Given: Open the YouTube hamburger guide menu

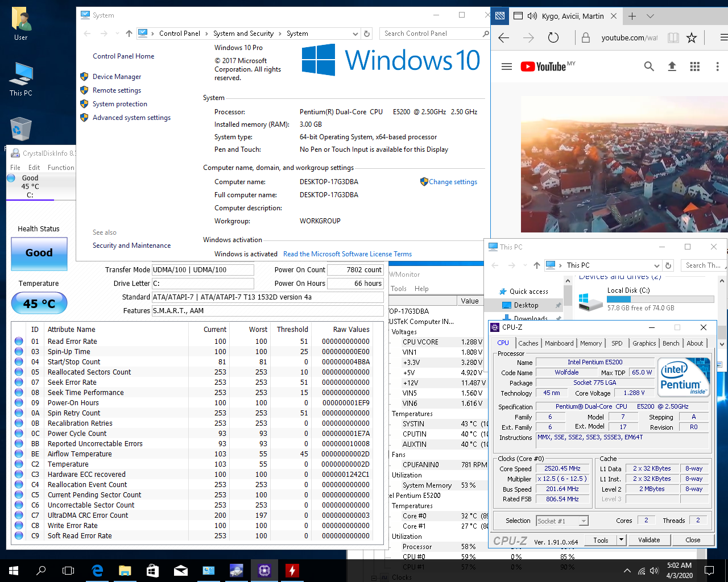Looking at the screenshot, I should 506,66.
